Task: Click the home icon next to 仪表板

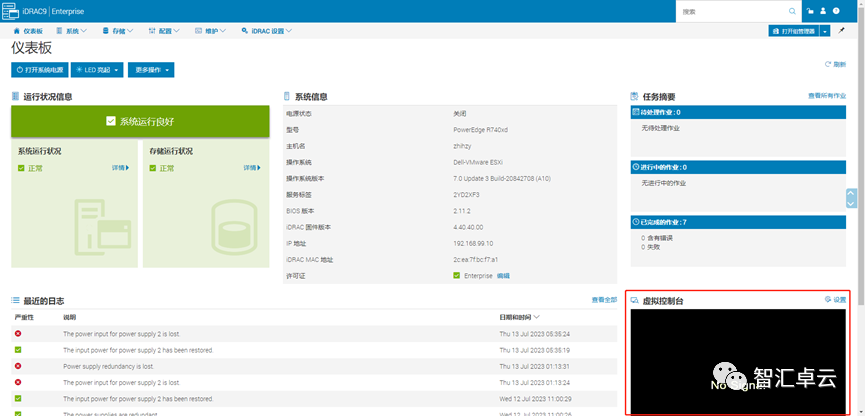Action: tap(16, 31)
